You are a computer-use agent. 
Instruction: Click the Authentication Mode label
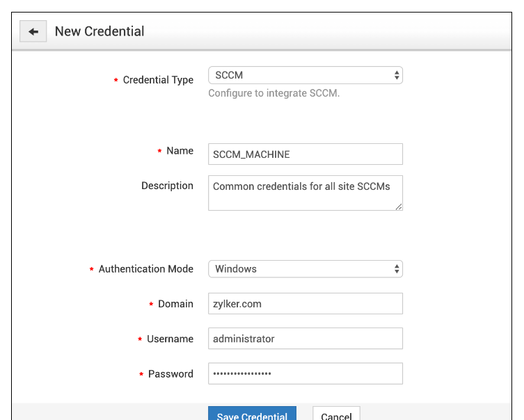tap(145, 269)
